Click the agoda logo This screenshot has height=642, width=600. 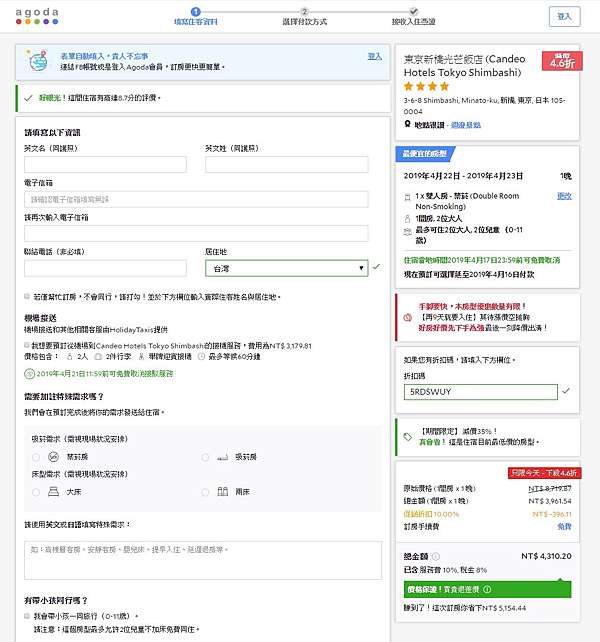pyautogui.click(x=37, y=16)
